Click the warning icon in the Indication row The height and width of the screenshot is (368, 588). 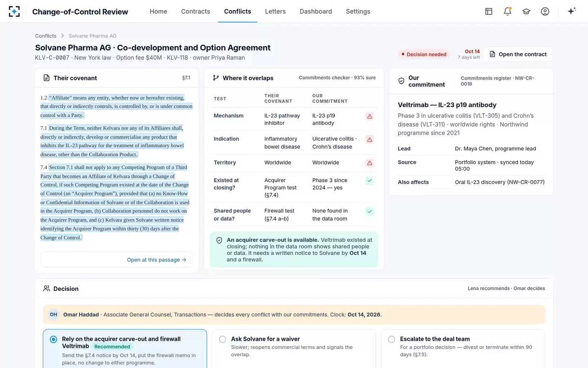(x=370, y=140)
